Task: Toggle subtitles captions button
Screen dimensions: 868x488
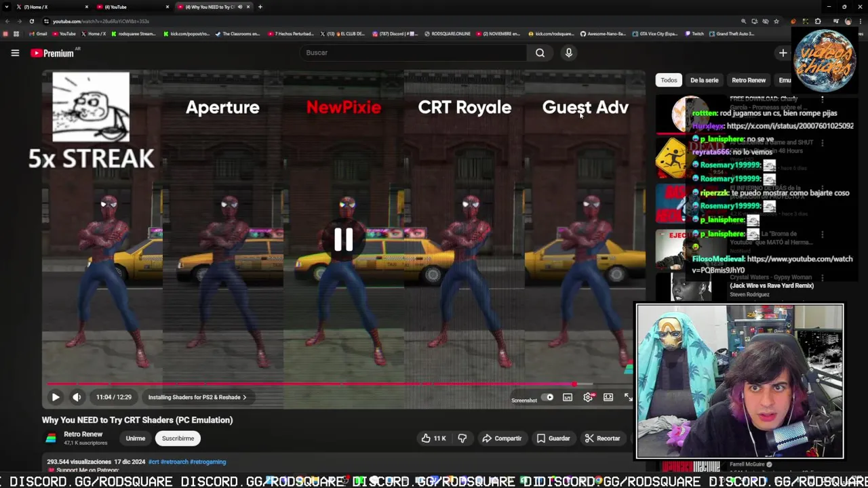Action: click(568, 397)
